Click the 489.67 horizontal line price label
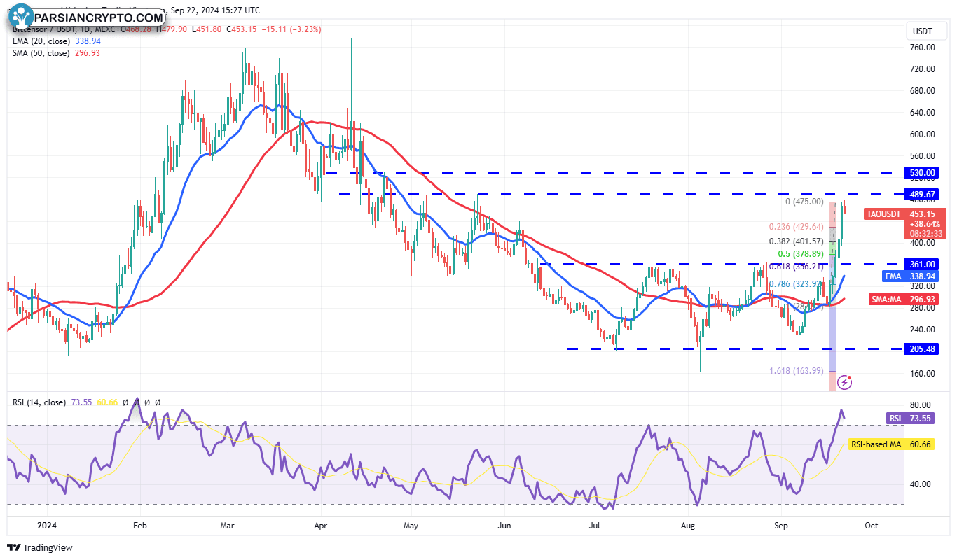 pyautogui.click(x=922, y=194)
